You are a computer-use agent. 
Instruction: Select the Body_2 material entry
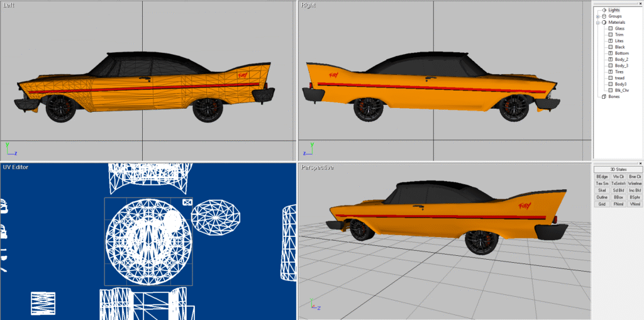coord(621,59)
